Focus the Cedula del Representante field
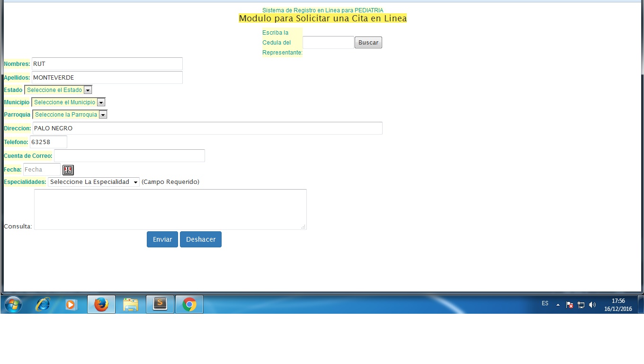Image resolution: width=644 pixels, height=364 pixels. click(x=328, y=43)
